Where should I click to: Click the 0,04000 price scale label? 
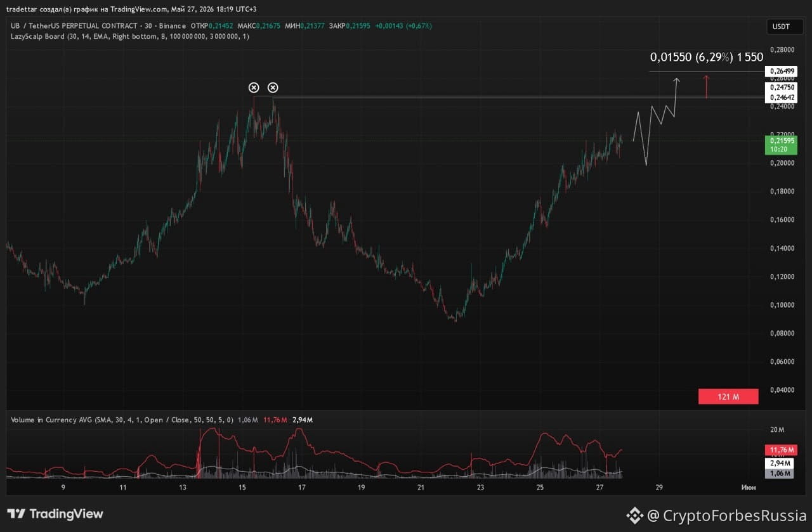(x=782, y=390)
